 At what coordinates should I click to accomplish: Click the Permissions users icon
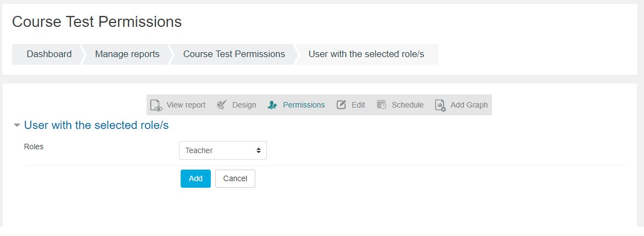point(272,105)
